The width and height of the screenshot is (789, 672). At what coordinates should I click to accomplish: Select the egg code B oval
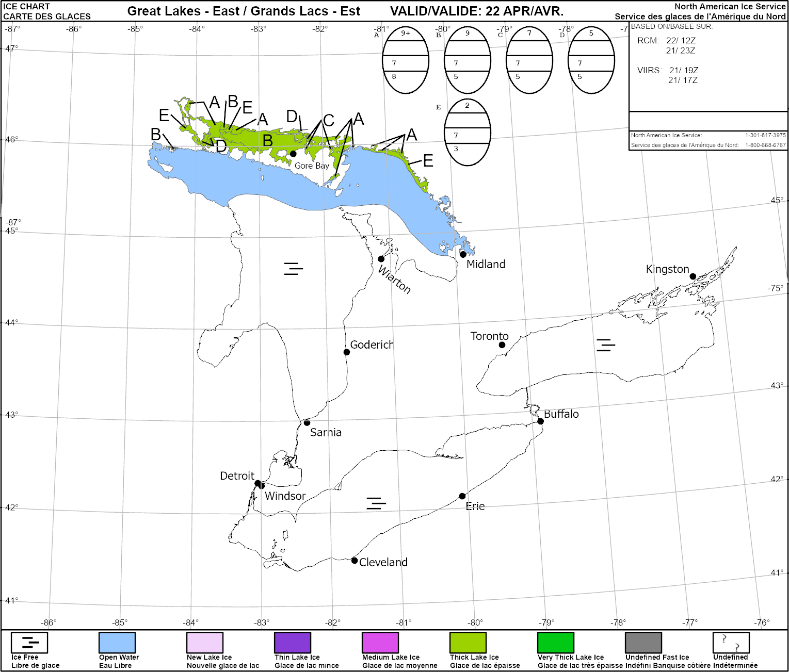pos(467,60)
